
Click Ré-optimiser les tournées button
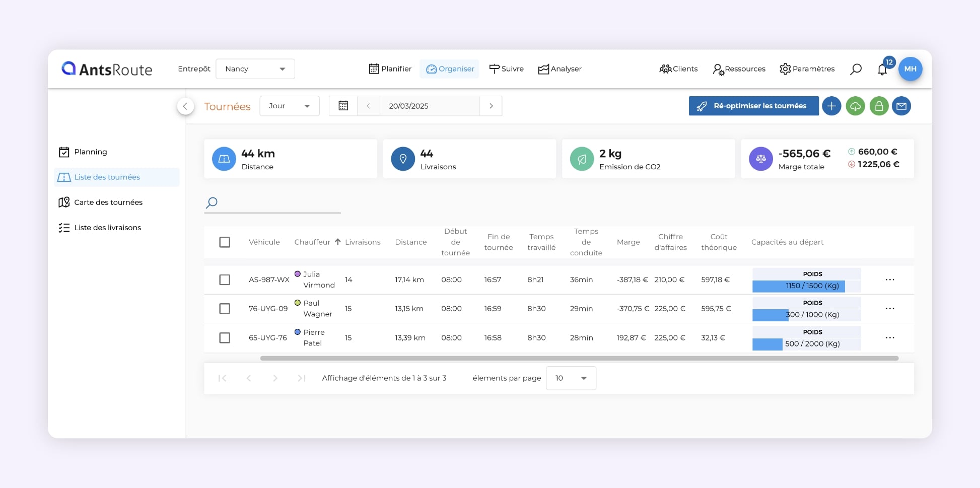(x=753, y=106)
